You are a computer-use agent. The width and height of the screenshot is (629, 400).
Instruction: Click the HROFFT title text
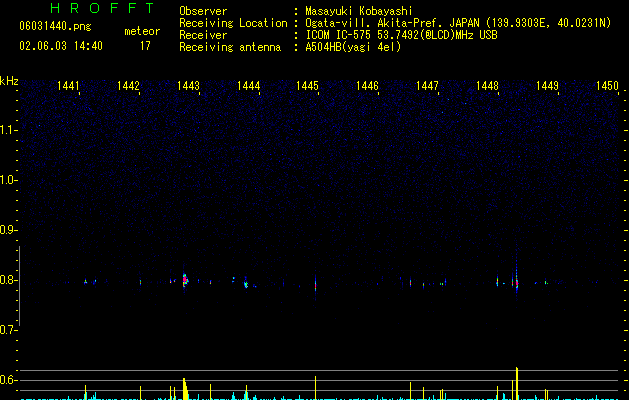[102, 8]
